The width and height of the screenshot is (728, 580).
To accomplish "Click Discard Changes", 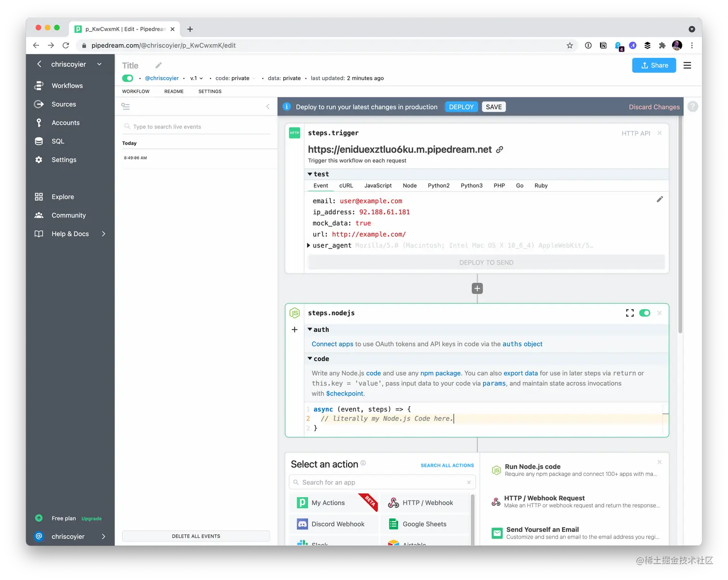I will (x=654, y=107).
